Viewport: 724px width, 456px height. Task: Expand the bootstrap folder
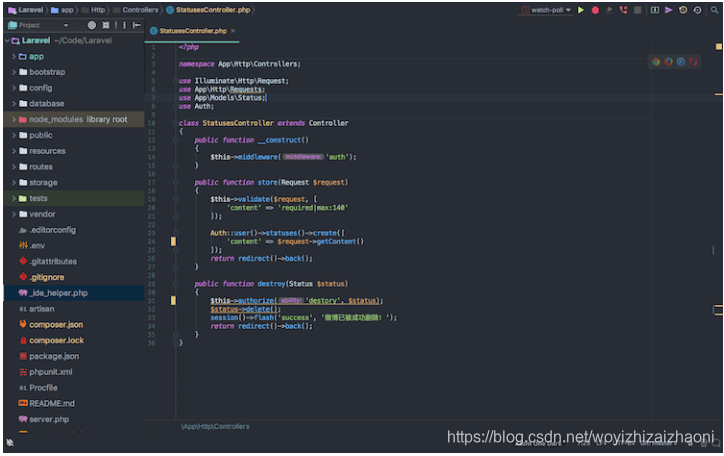(14, 72)
